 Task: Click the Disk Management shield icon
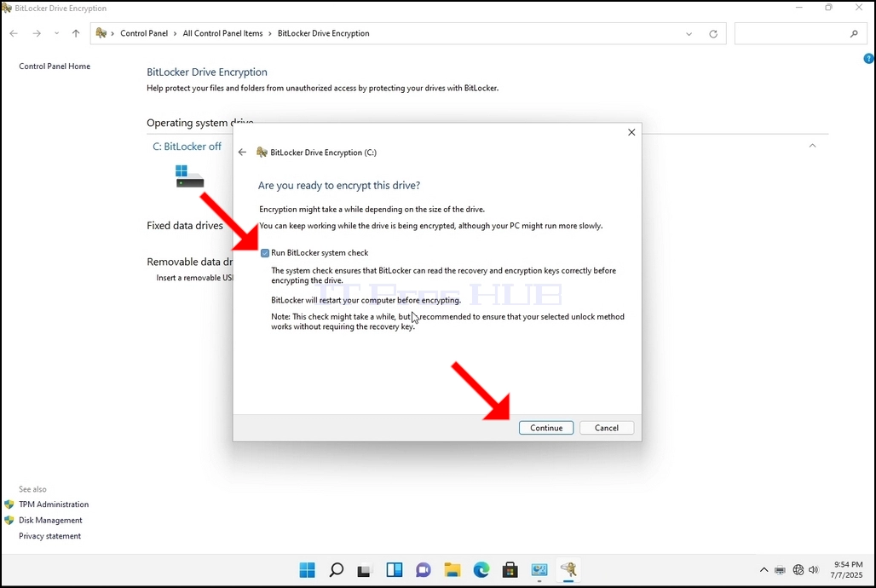[x=9, y=520]
